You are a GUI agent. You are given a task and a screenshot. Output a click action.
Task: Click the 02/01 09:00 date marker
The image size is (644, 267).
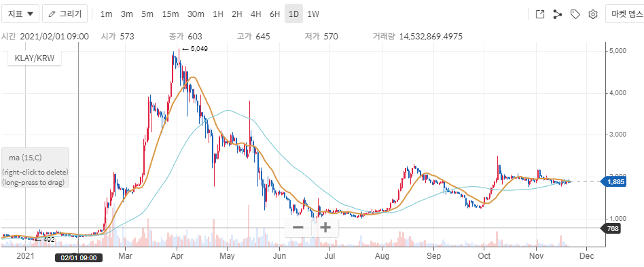pos(78,258)
